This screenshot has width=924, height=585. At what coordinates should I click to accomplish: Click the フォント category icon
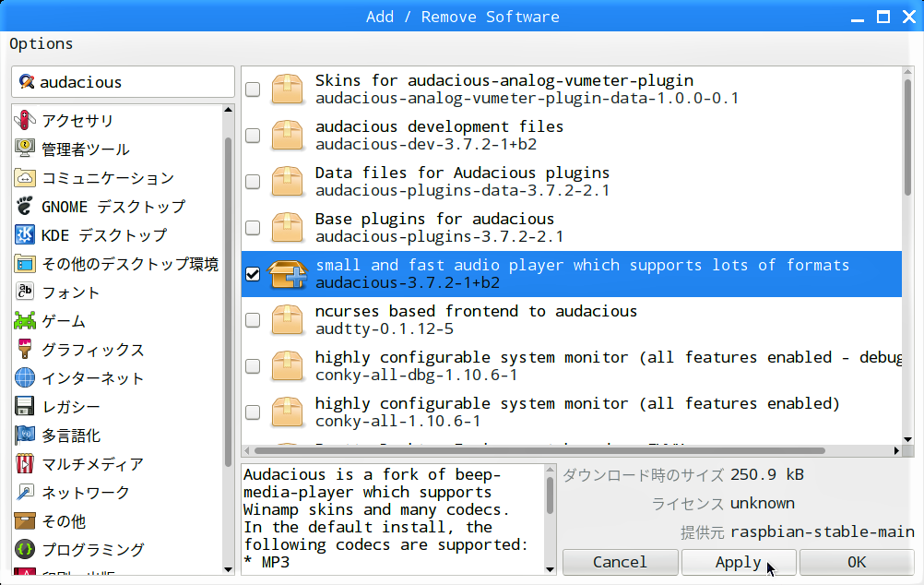point(25,292)
